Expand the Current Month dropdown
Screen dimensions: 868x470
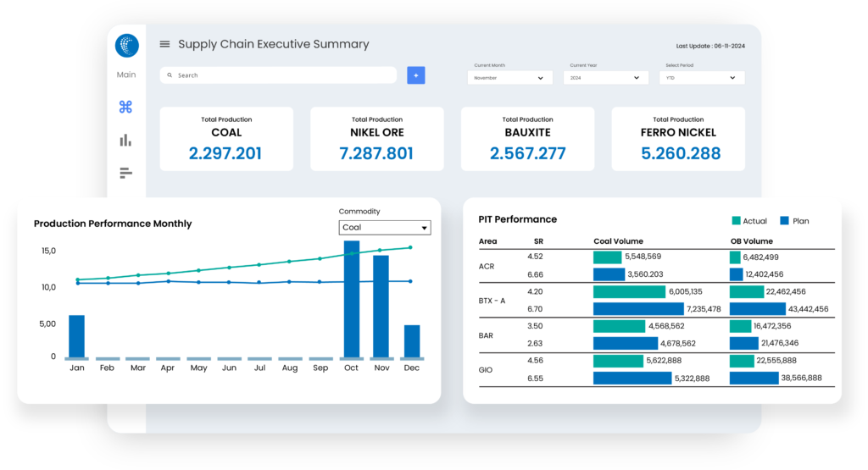click(x=509, y=78)
